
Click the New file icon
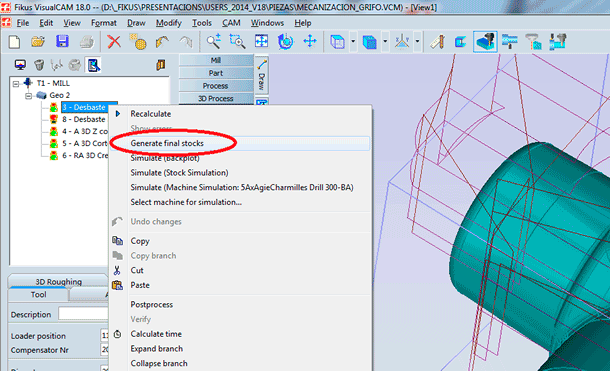pyautogui.click(x=14, y=42)
